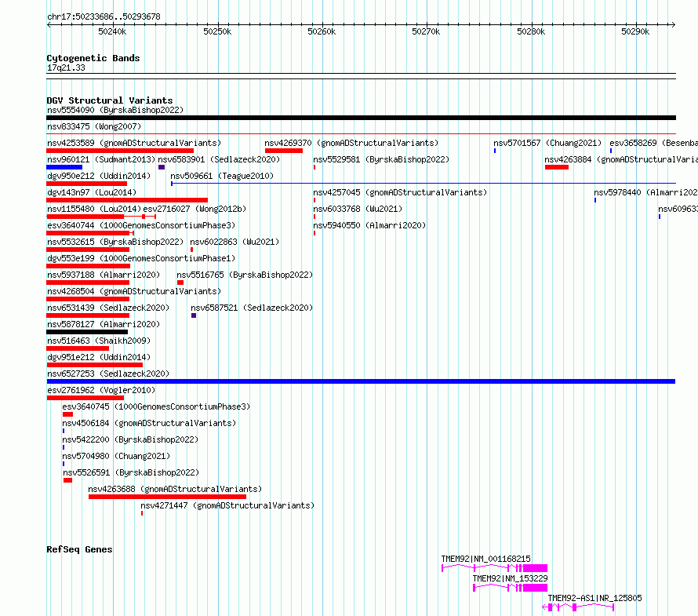
Task: Select the RefSeq Genes track title
Action: pyautogui.click(x=79, y=549)
